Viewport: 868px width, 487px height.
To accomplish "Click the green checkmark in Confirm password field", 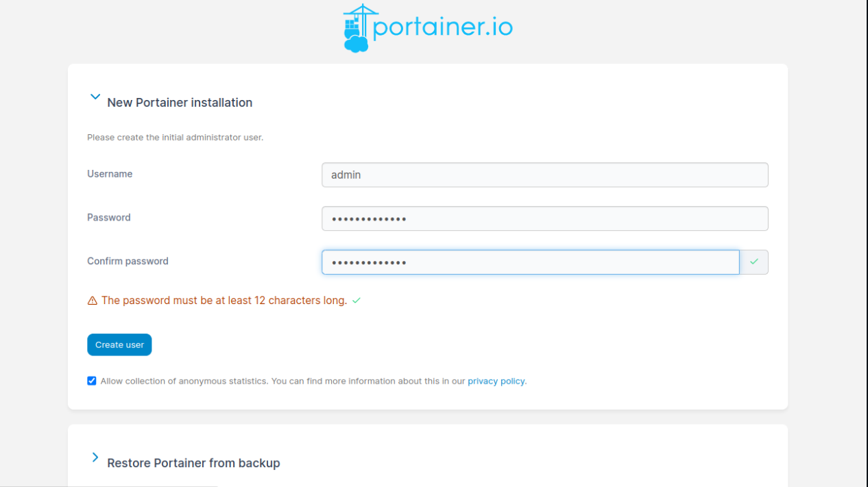I will (x=754, y=262).
